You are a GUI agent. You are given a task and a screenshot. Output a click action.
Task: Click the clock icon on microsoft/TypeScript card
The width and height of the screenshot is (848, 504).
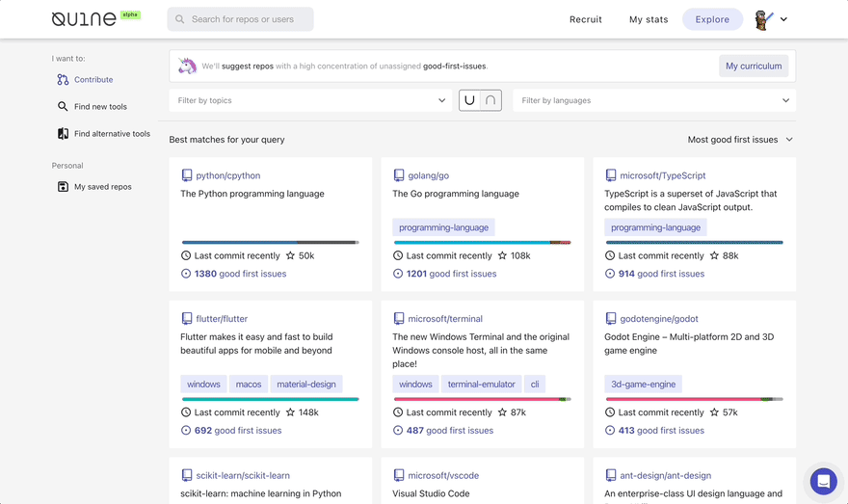(609, 255)
